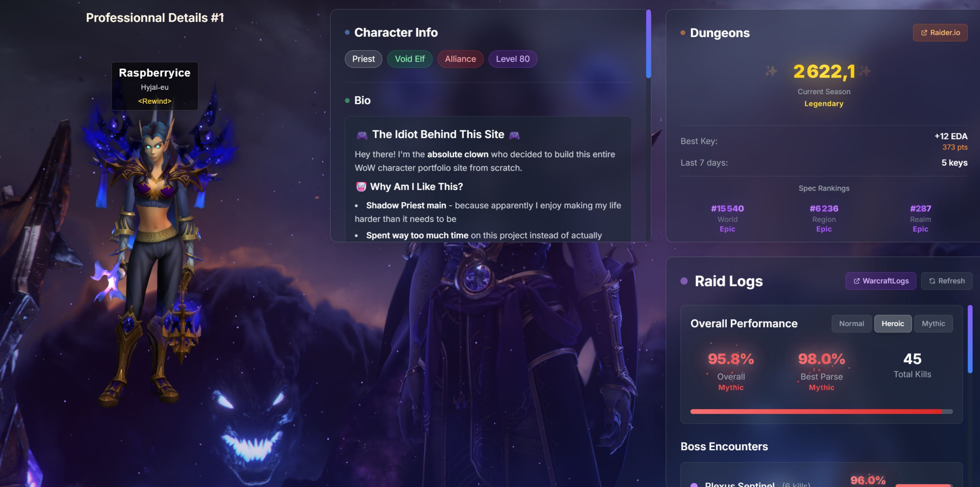Click the clown emoji beside Why Am I Like This
The width and height of the screenshot is (980, 487).
point(361,187)
